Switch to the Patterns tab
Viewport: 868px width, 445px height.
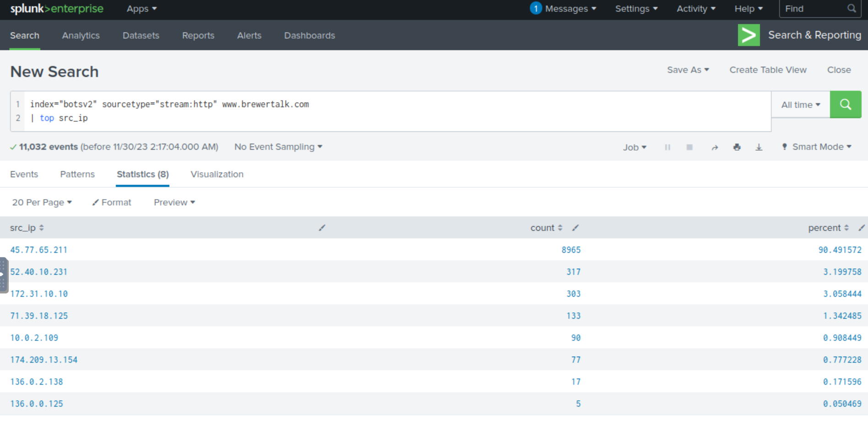[77, 174]
